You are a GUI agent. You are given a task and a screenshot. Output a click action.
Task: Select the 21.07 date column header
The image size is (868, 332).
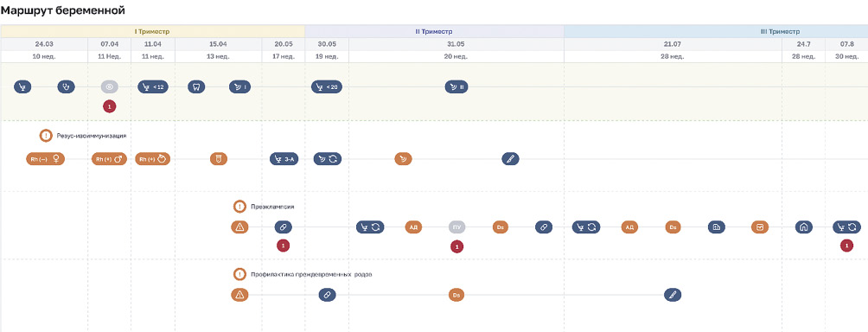673,44
